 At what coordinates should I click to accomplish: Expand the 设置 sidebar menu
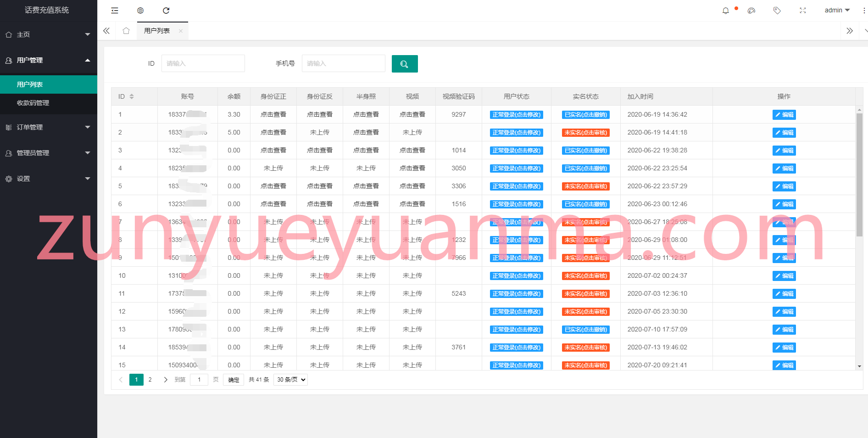point(49,179)
